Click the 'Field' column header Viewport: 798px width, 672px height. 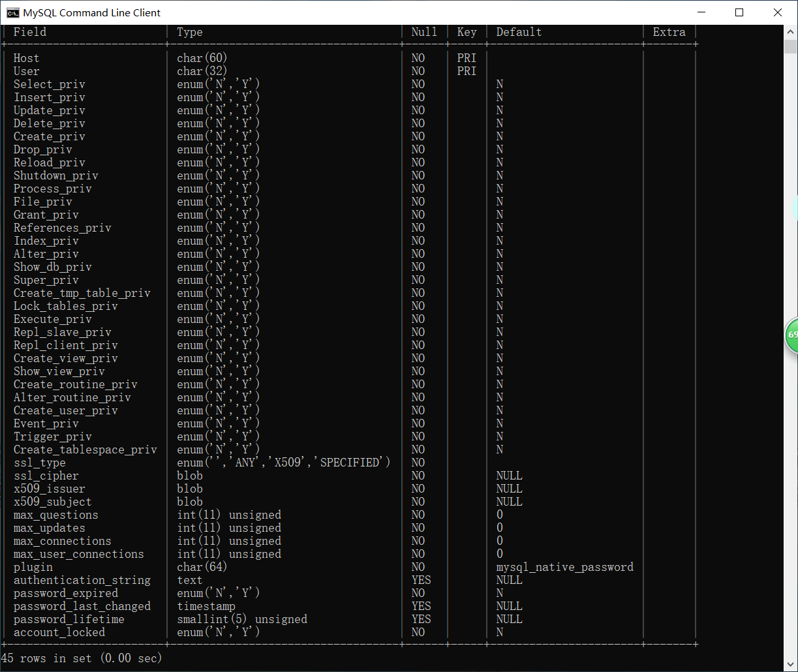[x=30, y=32]
